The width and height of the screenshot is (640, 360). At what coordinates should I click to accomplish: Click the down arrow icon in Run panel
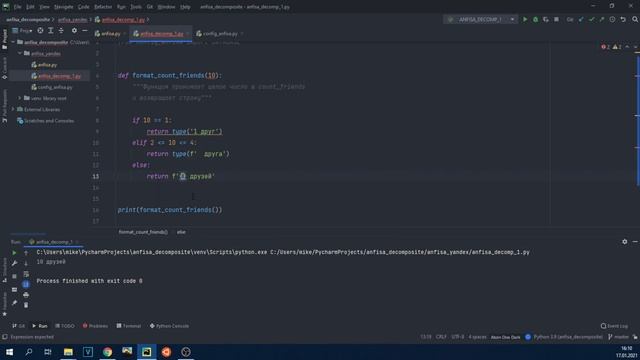(x=26, y=264)
